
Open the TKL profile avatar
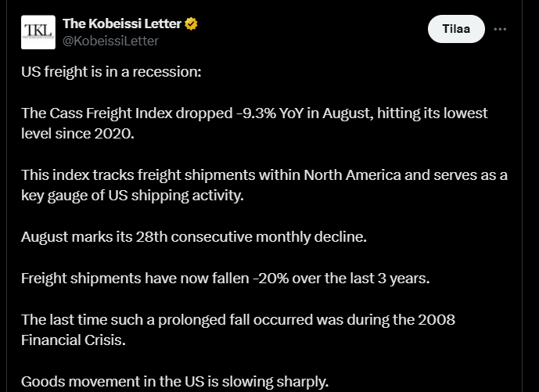(x=38, y=32)
